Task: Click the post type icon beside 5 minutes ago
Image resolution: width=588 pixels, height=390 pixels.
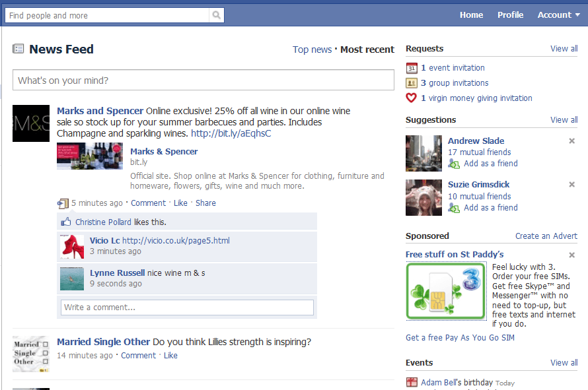Action: point(63,203)
